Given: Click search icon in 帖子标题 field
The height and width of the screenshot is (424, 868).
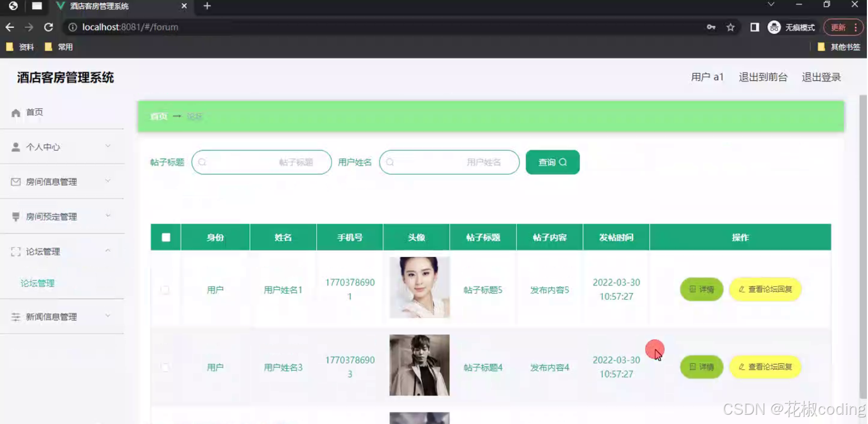Looking at the screenshot, I should pyautogui.click(x=202, y=162).
